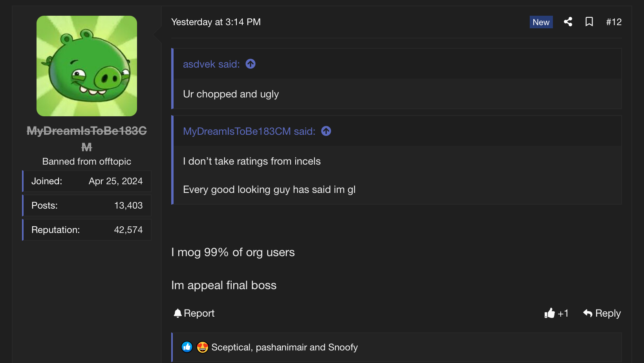Click the 'asdvek said:' quote link

[211, 64]
